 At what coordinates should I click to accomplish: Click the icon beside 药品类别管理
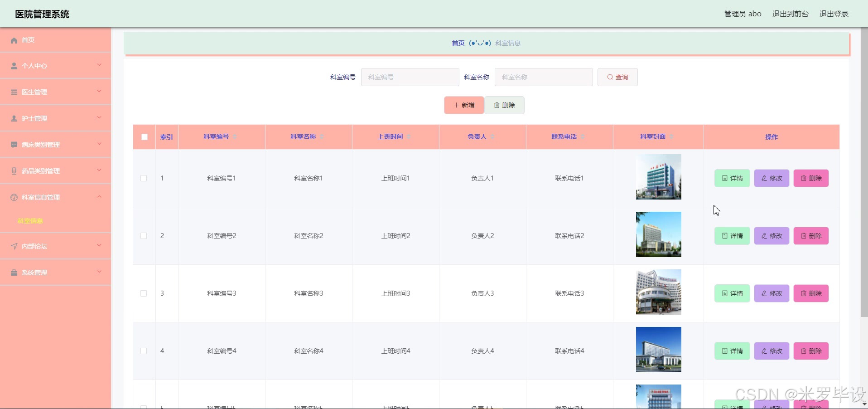pos(14,171)
